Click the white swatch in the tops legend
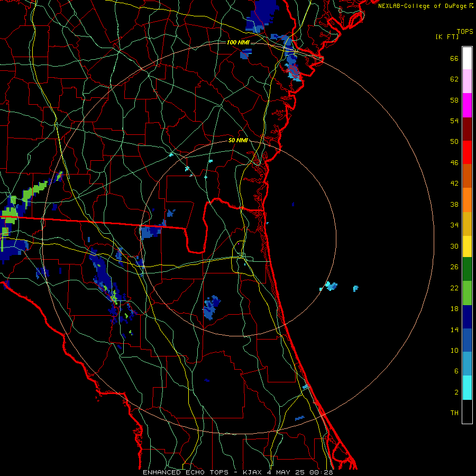This screenshot has height=476, width=476. point(467,58)
